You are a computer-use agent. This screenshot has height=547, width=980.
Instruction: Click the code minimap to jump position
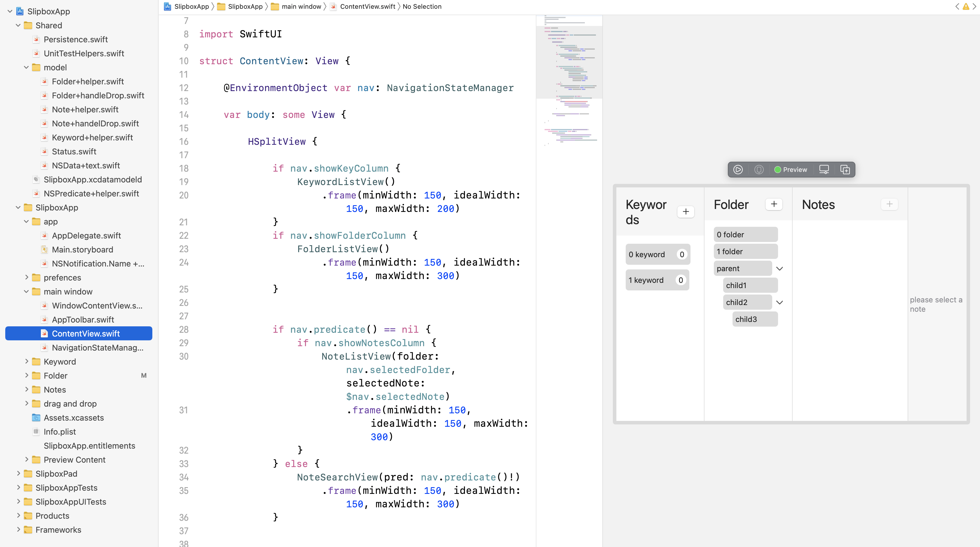[569, 76]
